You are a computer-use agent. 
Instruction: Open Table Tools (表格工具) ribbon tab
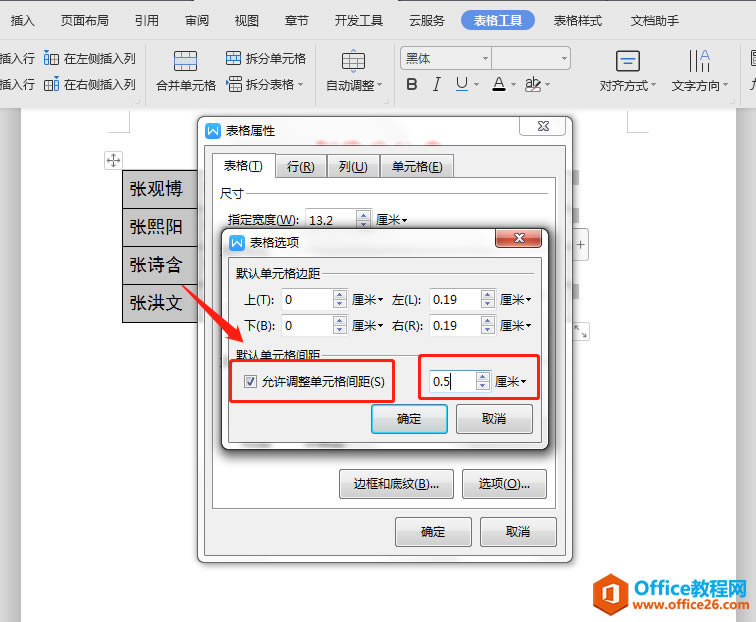498,21
